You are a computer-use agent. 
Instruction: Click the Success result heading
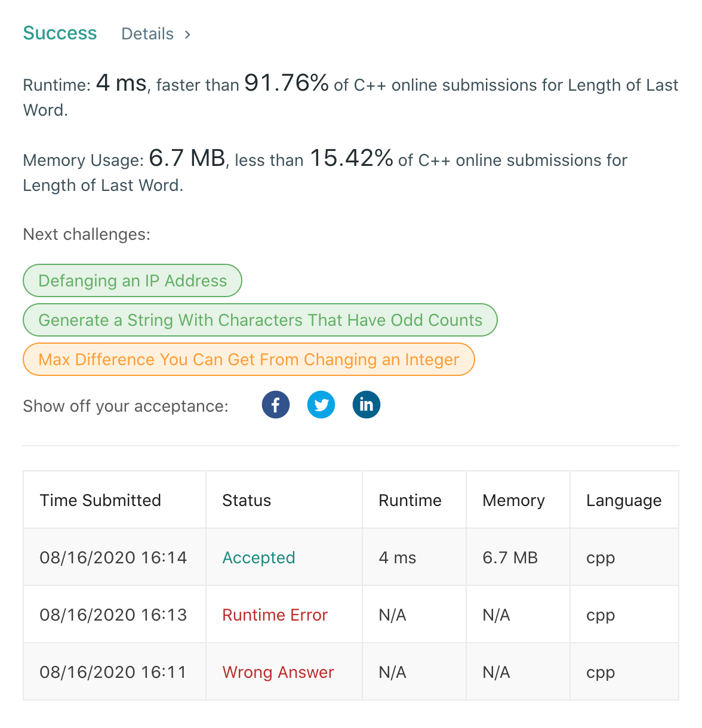tap(60, 33)
